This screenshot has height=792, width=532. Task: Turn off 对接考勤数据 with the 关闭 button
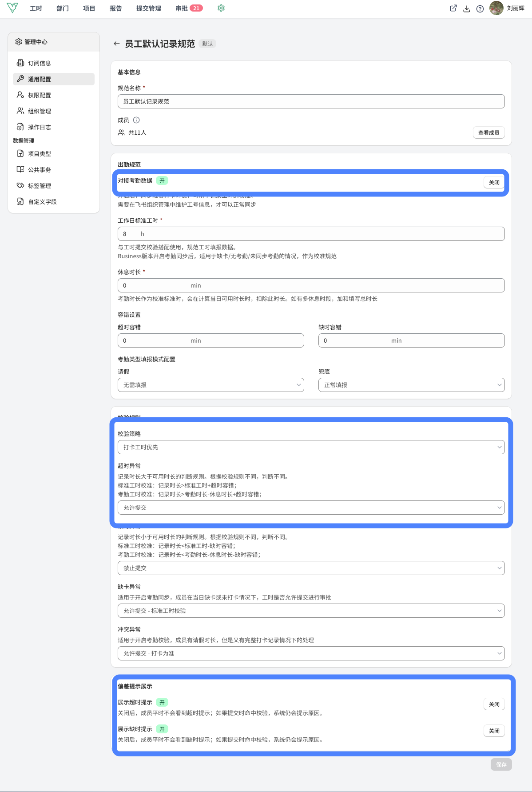coord(494,182)
